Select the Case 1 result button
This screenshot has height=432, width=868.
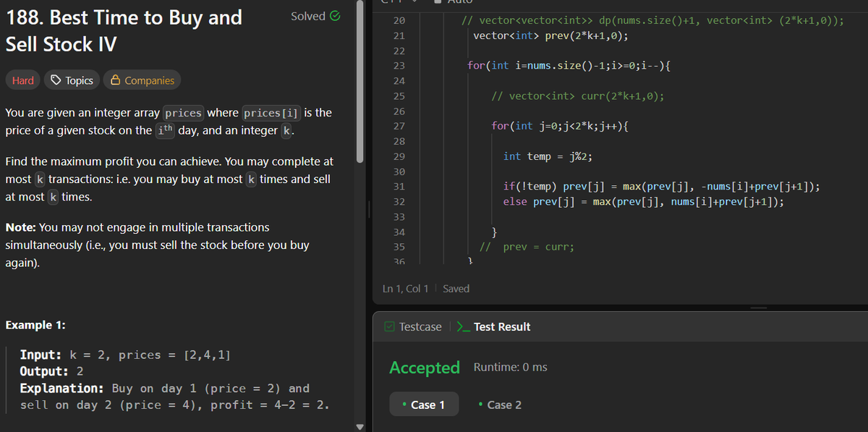(x=423, y=405)
